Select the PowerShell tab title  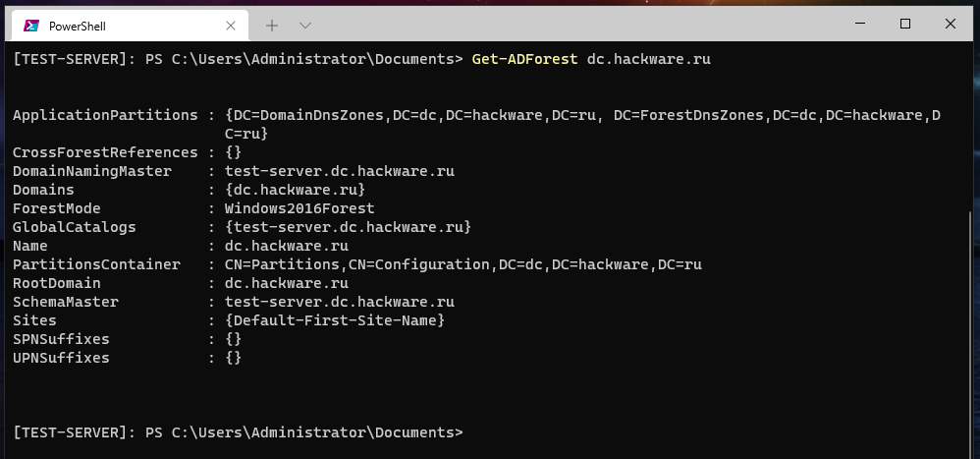tap(77, 27)
